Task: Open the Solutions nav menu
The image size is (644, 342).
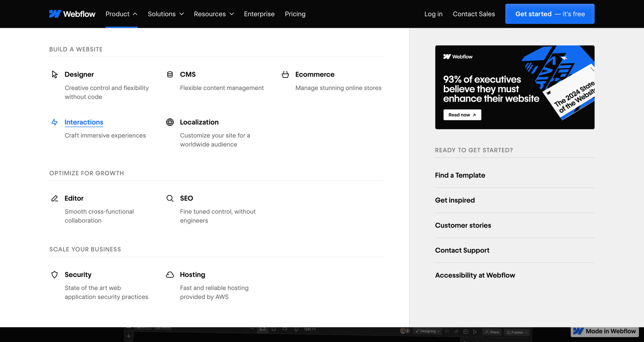Action: point(166,14)
